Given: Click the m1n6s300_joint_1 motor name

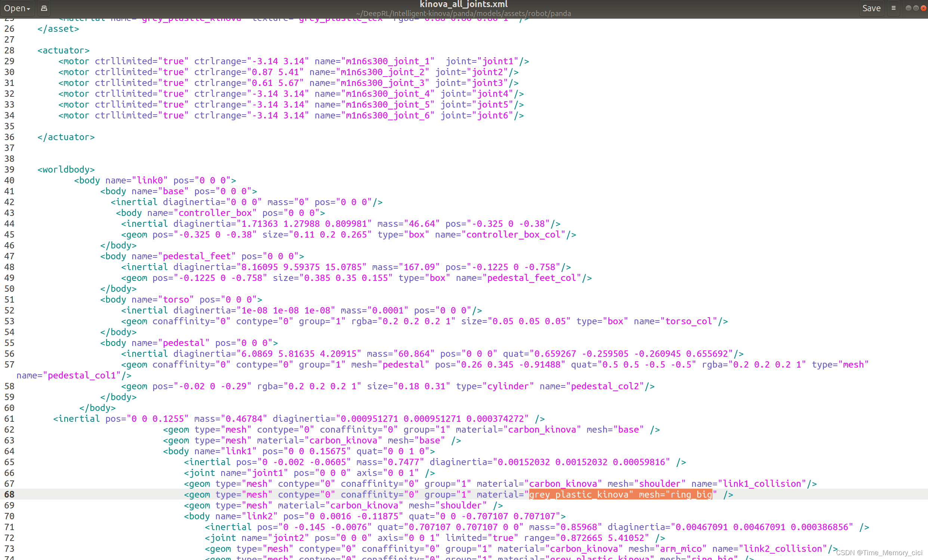Looking at the screenshot, I should point(388,61).
